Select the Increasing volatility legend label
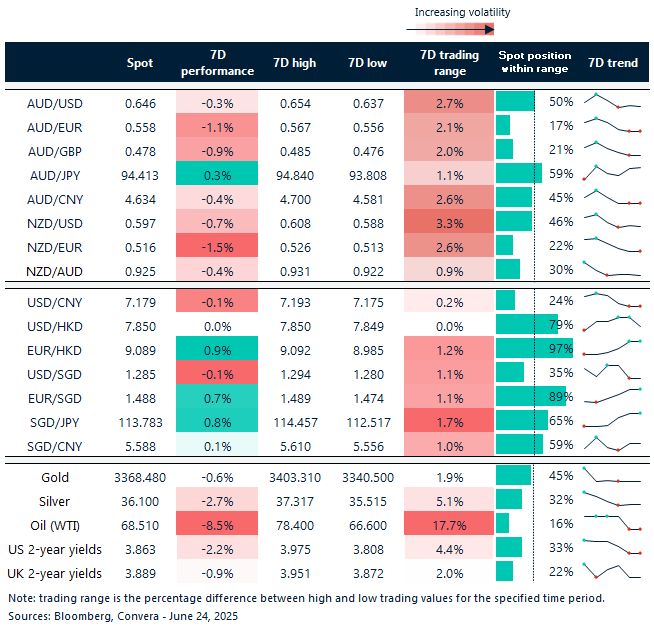The width and height of the screenshot is (654, 631). tap(462, 13)
